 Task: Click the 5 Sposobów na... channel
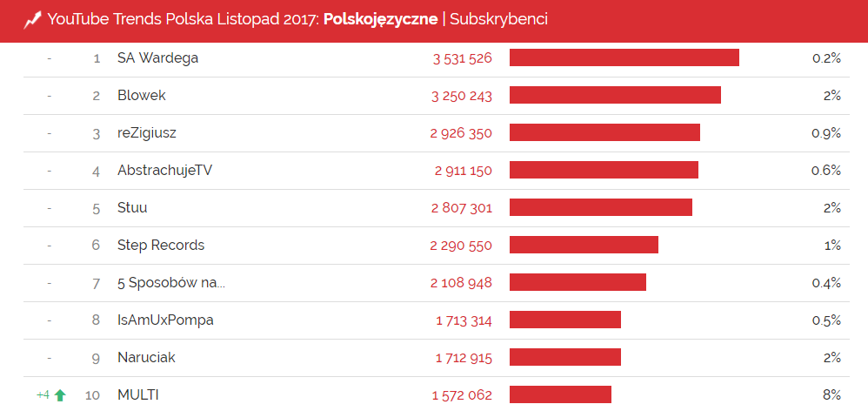[171, 283]
